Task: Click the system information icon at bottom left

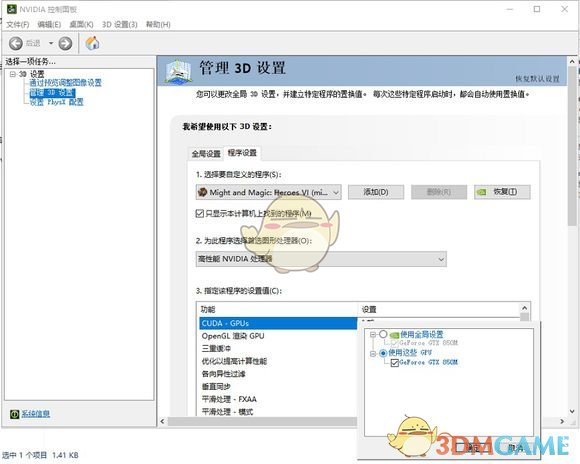Action: tap(14, 414)
